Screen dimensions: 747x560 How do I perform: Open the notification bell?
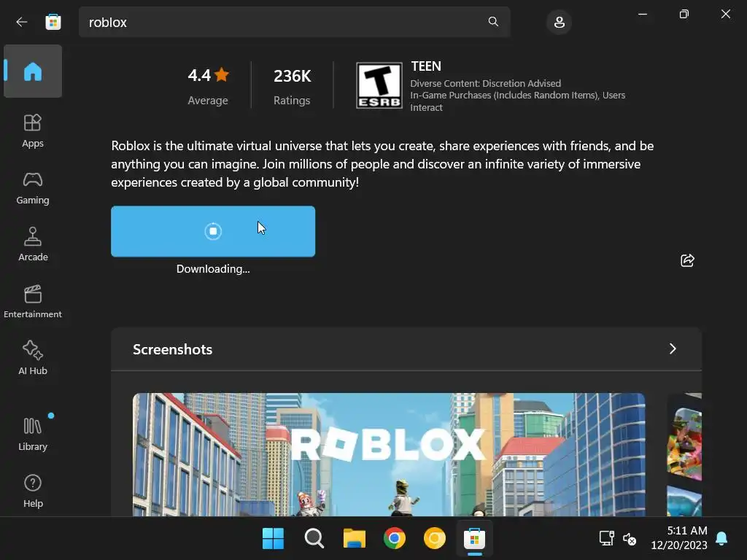[721, 539]
